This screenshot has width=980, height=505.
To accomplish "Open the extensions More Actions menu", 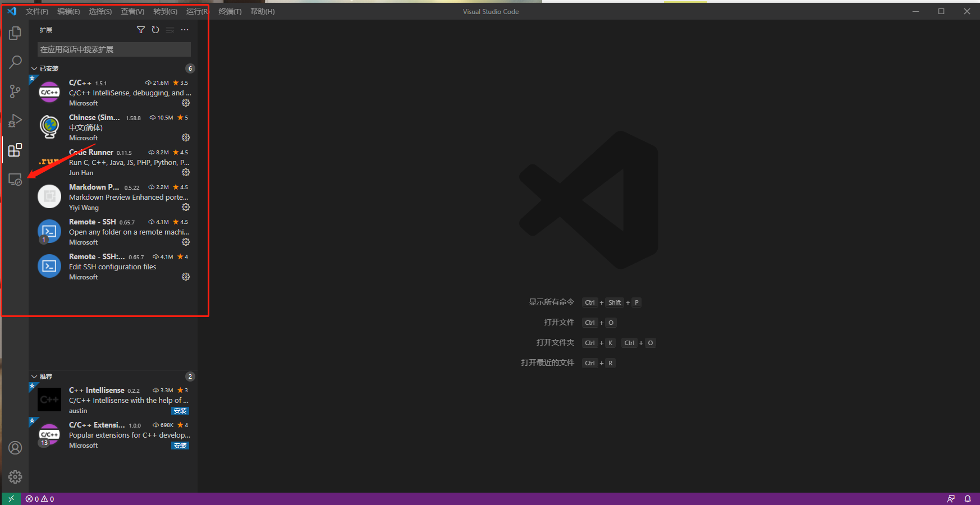I will tap(185, 30).
